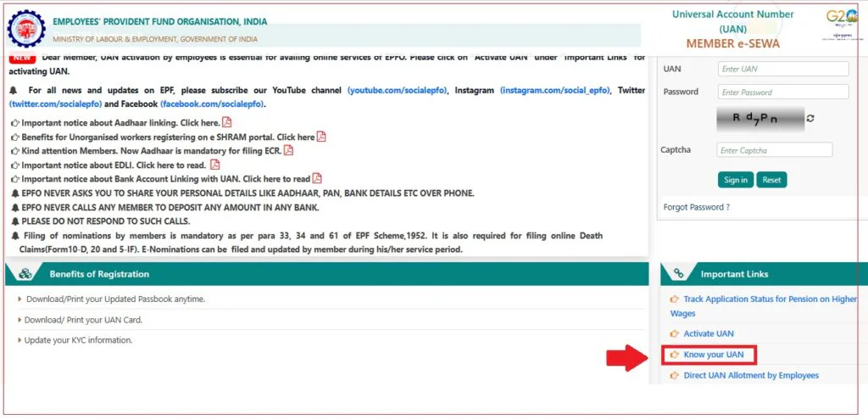868x420 pixels.
Task: Open PDF icon for Aadhaar linking notice
Action: click(x=226, y=122)
